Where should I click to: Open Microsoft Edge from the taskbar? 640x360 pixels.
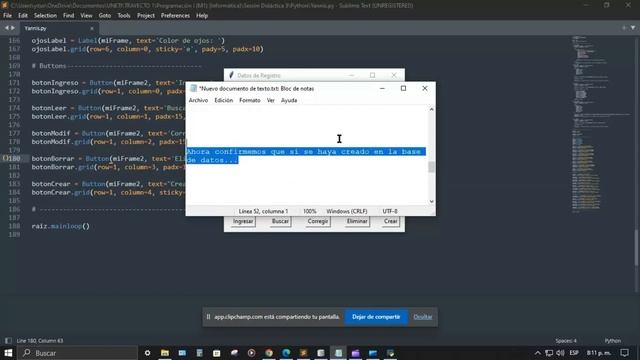coord(286,353)
